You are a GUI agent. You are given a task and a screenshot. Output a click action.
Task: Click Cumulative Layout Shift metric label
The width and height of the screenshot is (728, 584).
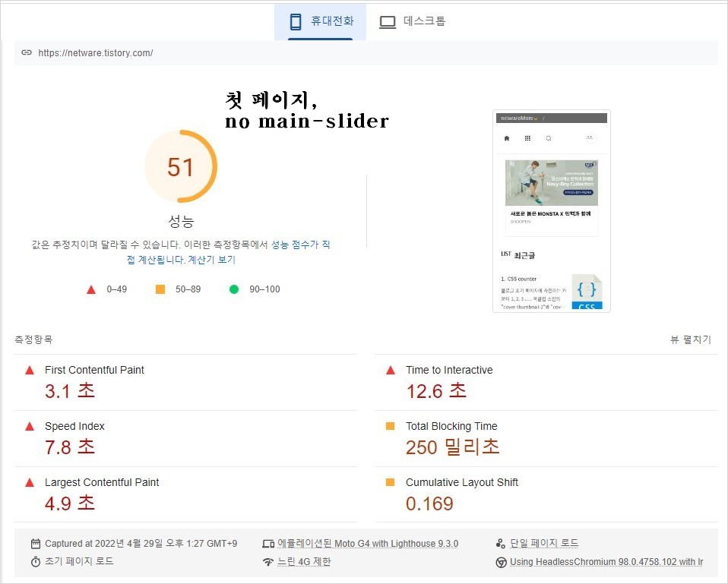pos(462,482)
